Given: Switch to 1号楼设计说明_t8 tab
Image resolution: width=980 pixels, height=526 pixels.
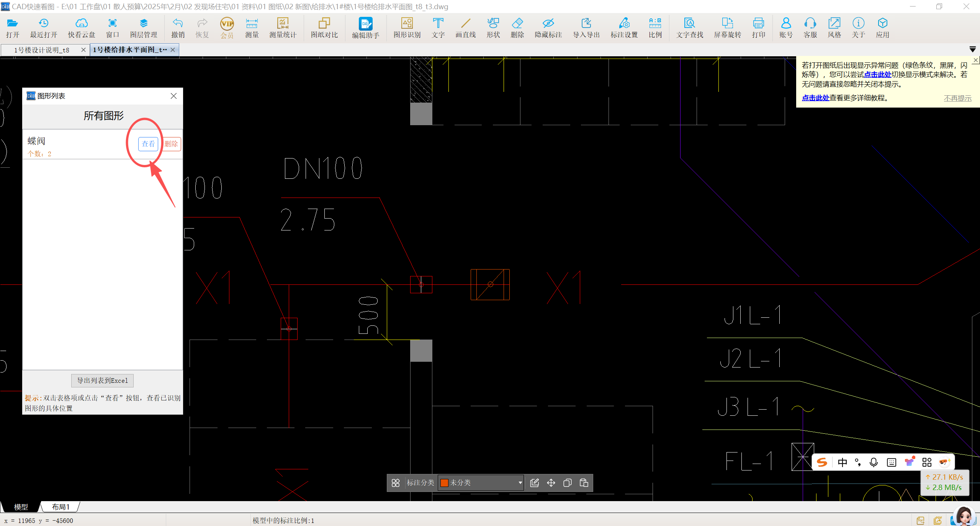Looking at the screenshot, I should [x=42, y=50].
